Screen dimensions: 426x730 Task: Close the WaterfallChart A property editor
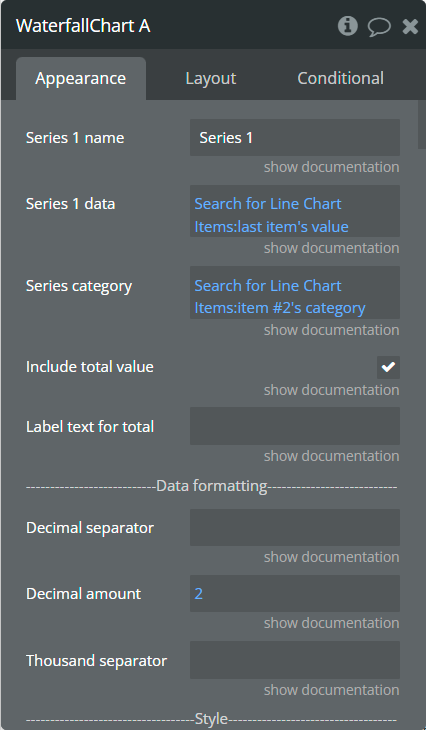pos(410,27)
